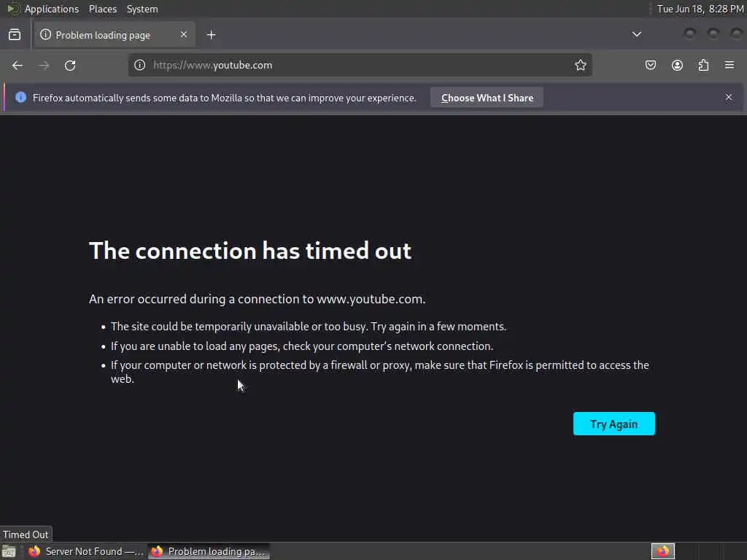This screenshot has width=747, height=560.
Task: Click the Firefox sends data message text
Action: pos(225,98)
